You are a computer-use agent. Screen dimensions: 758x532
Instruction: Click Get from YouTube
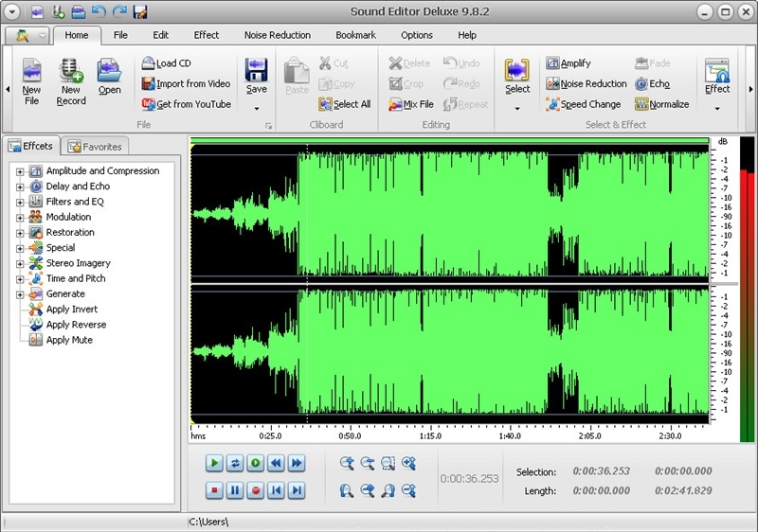[x=186, y=104]
